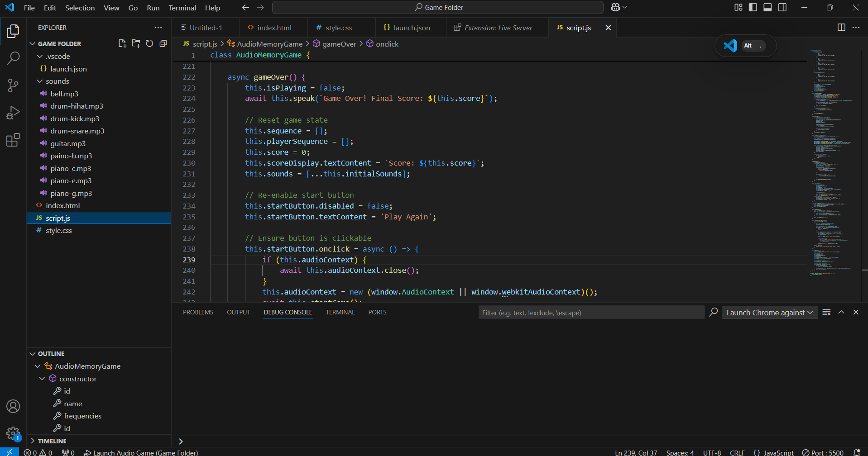
Task: Split the editor to the right
Action: 841,28
